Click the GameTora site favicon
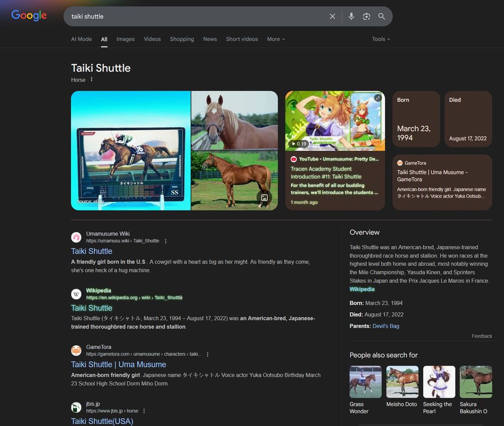This screenshot has width=504, height=426. tap(76, 350)
